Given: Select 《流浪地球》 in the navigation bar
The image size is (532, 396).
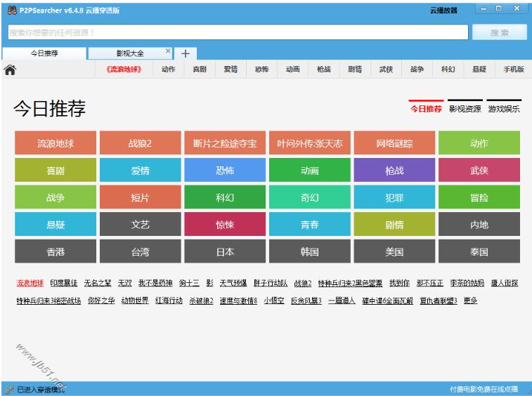Looking at the screenshot, I should coord(124,70).
